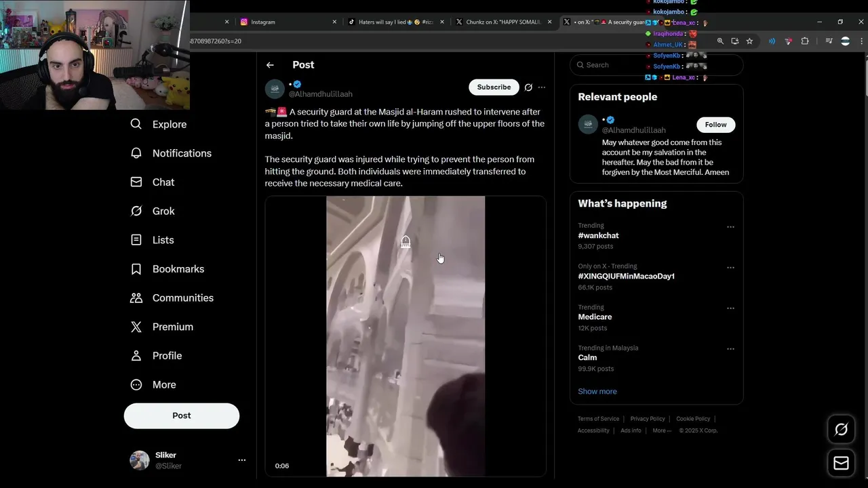Open more options for Medicare trend

coord(730,308)
